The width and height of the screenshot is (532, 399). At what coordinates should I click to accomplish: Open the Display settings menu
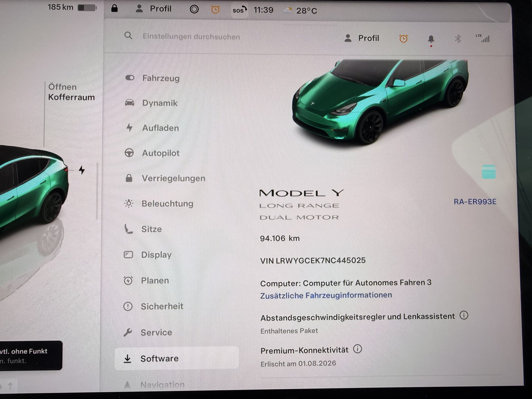point(148,255)
